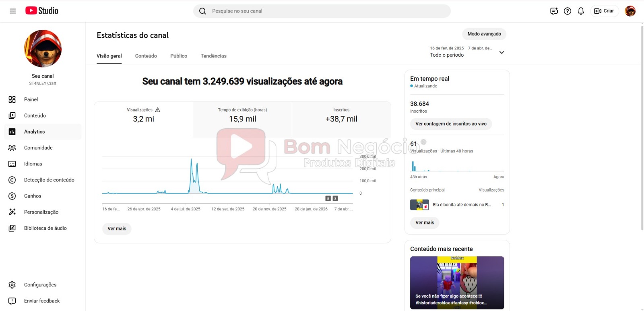Open the hamburger navigation menu
644x311 pixels.
click(12, 11)
